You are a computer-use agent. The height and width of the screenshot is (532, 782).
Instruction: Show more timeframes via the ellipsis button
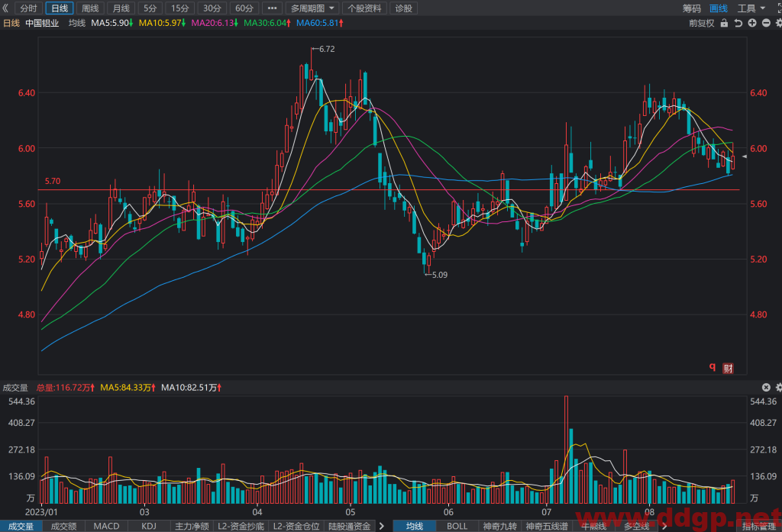(x=273, y=8)
